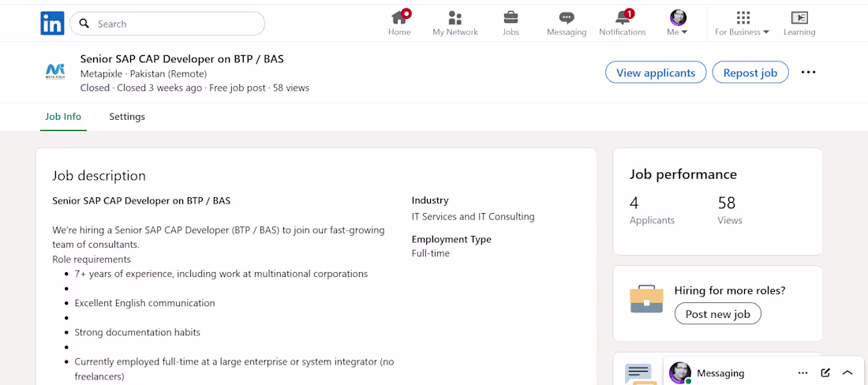Open the For Business dropdown

pos(743,23)
